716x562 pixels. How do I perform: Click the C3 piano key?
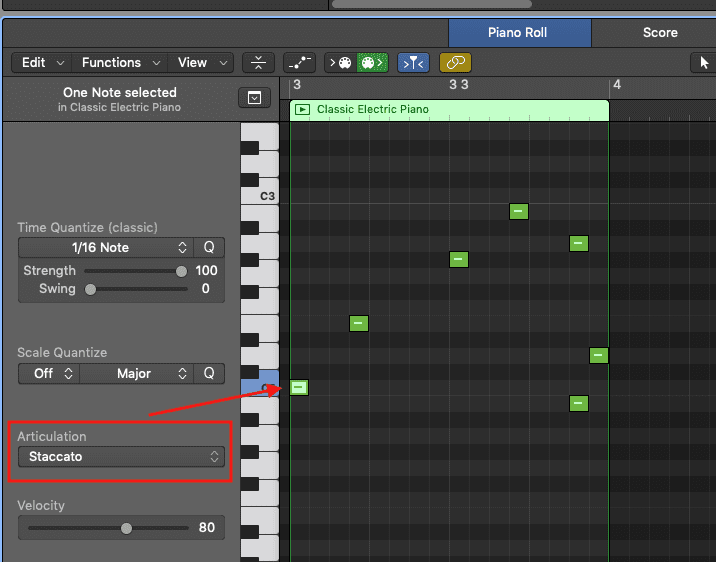coord(260,196)
